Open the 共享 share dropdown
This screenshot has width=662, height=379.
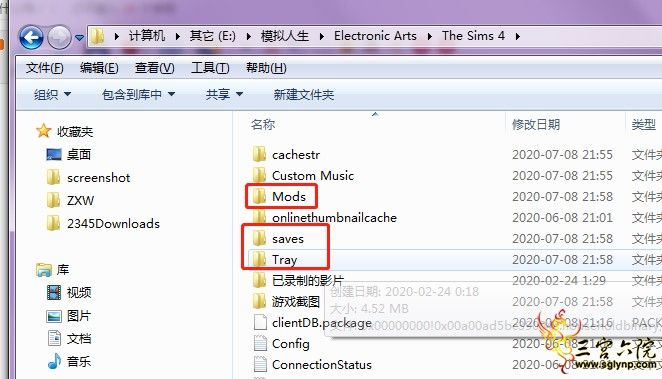(x=224, y=94)
